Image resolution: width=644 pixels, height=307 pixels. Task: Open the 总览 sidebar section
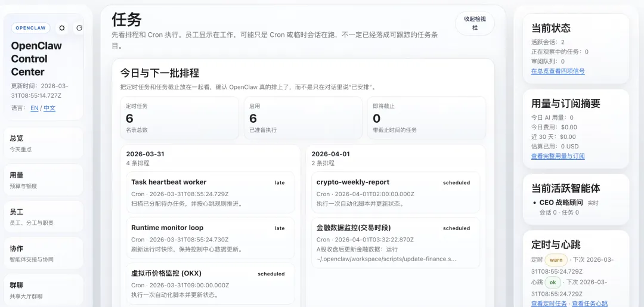43,143
